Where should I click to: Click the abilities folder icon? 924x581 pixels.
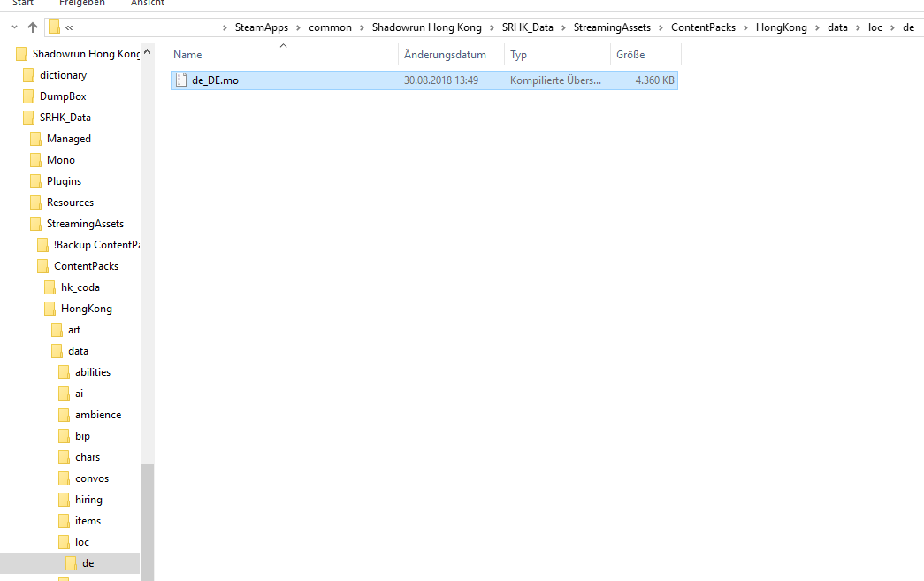64,372
